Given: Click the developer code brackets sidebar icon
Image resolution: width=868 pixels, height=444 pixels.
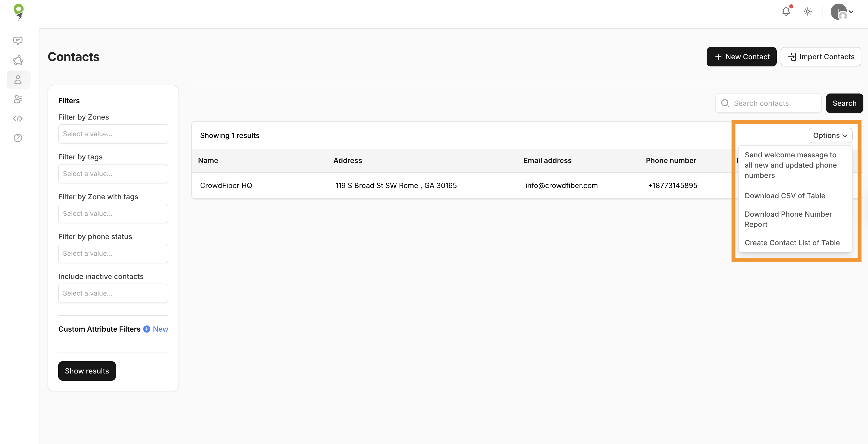Looking at the screenshot, I should tap(18, 119).
